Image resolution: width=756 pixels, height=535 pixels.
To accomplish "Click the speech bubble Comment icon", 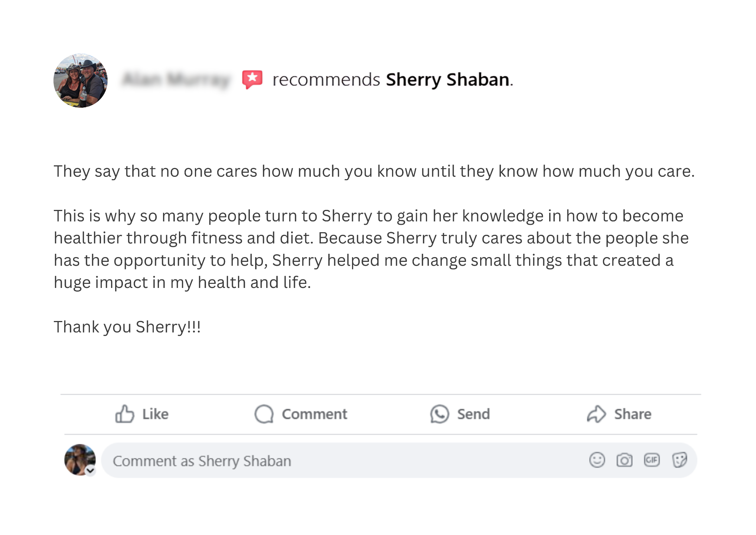I will (264, 414).
